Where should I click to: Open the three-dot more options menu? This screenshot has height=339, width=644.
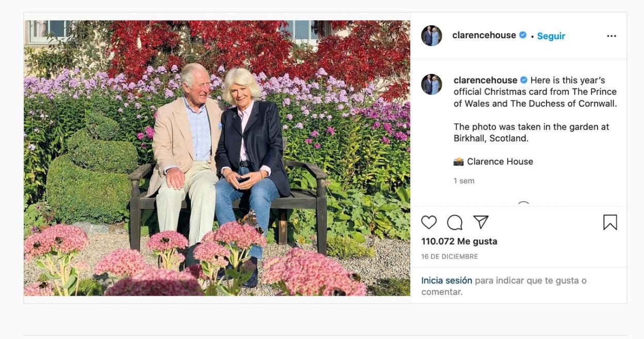(x=611, y=36)
